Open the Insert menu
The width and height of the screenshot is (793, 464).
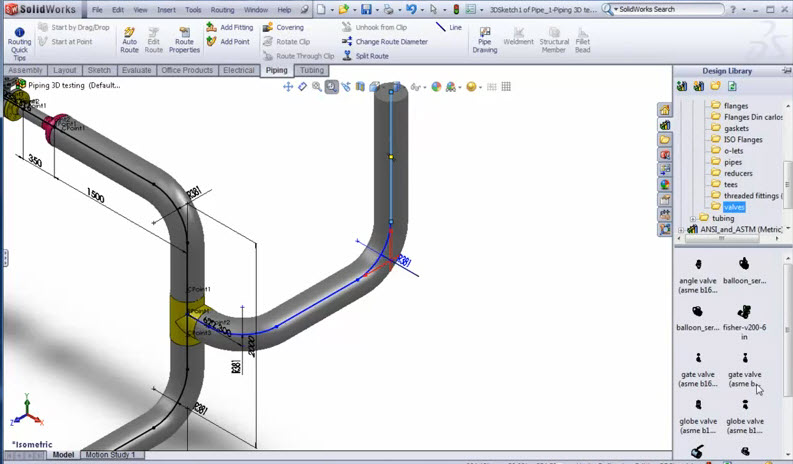point(166,10)
